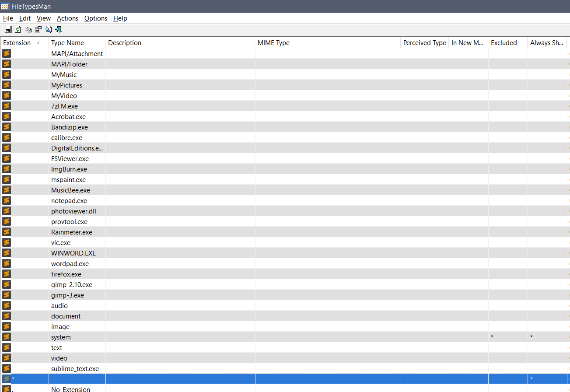Select the document row
The width and height of the screenshot is (570, 392).
(285, 316)
